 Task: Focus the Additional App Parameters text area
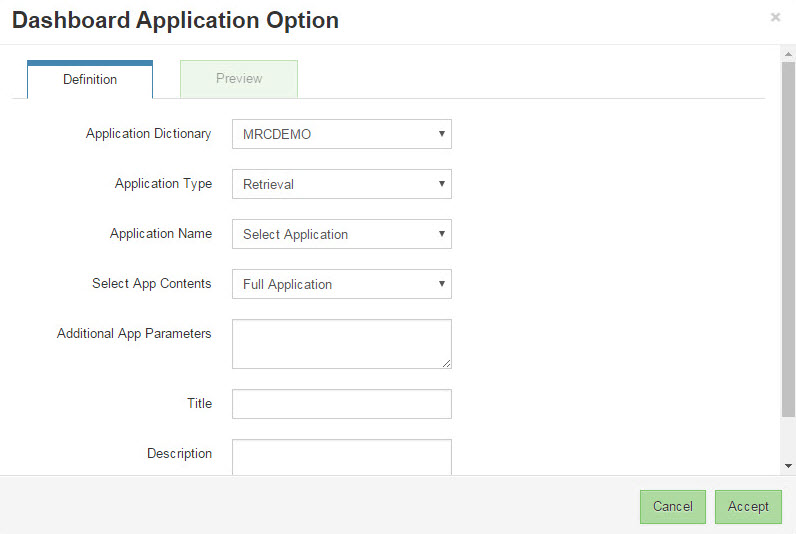click(x=342, y=344)
